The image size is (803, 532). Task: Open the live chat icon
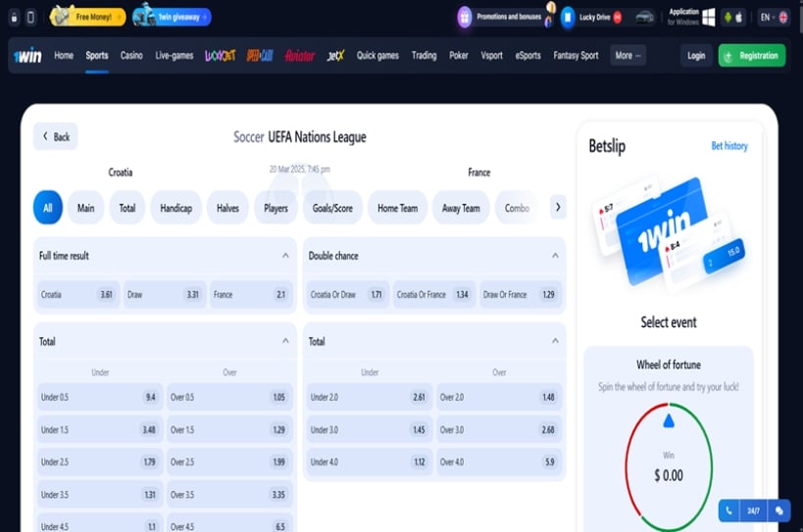point(778,510)
